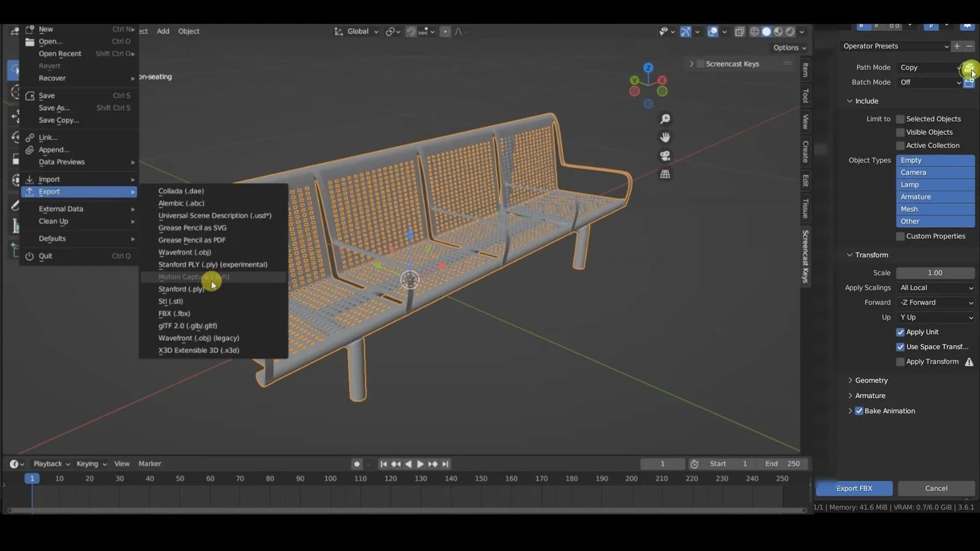Choose FBX (.fbx) from the export menu
Image resolution: width=980 pixels, height=551 pixels.
tap(174, 313)
